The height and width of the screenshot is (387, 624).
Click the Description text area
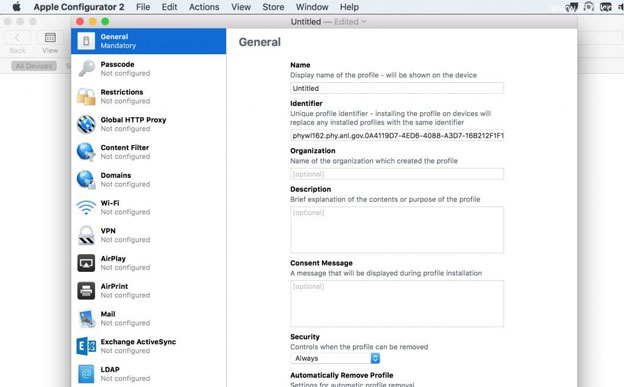(x=397, y=230)
